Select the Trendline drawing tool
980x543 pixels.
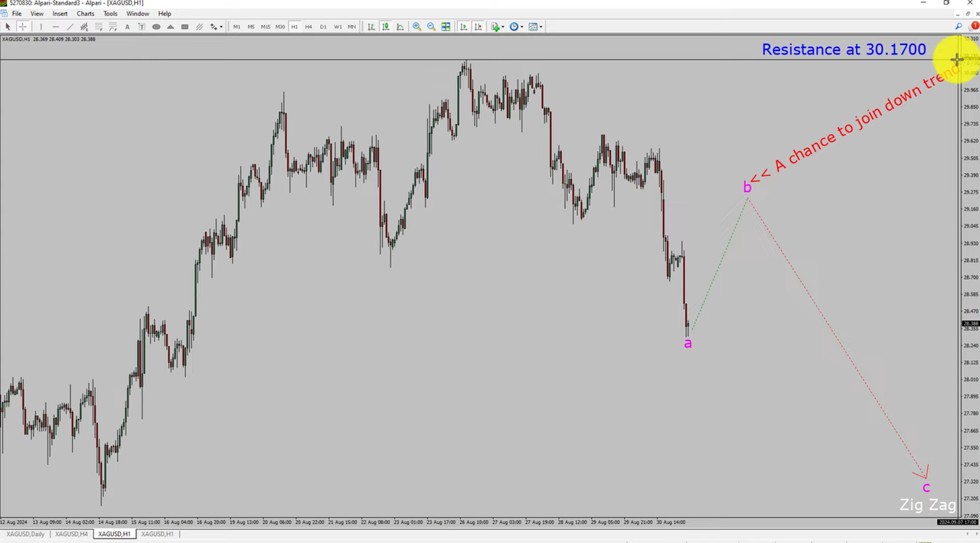point(70,27)
